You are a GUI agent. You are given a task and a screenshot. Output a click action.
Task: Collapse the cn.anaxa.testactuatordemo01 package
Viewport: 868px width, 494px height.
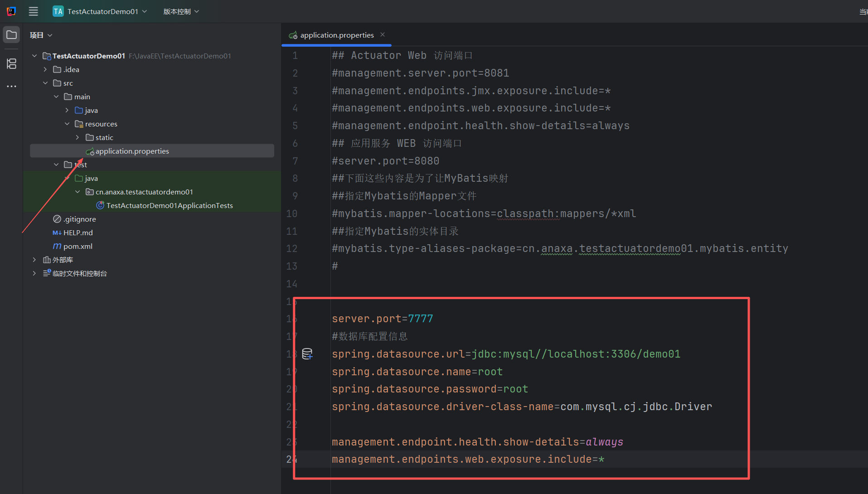pos(78,192)
